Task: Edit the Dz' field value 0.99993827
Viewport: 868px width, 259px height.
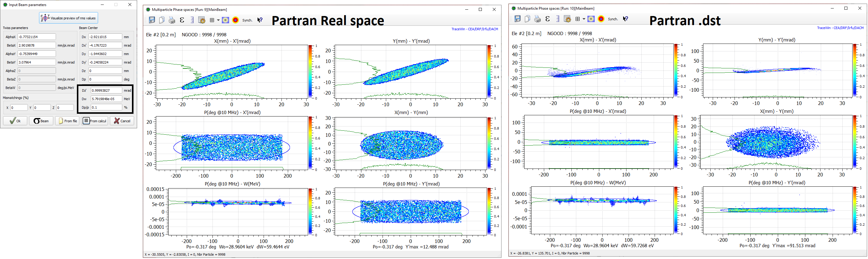Action: (x=107, y=90)
